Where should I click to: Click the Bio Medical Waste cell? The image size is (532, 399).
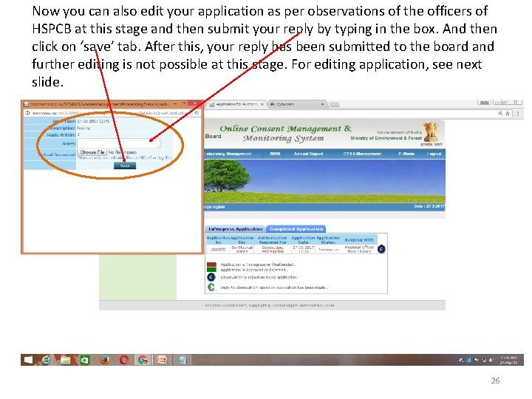(x=242, y=250)
